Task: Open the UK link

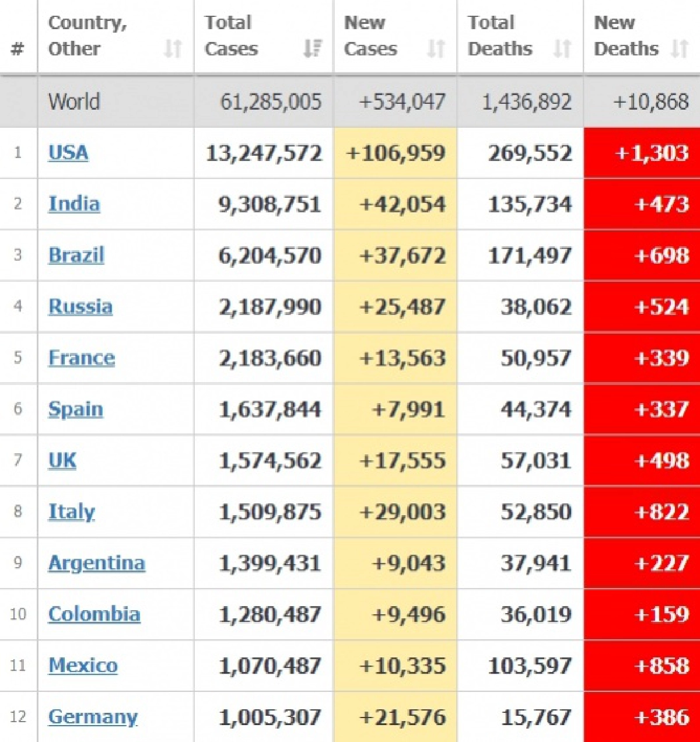Action: pyautogui.click(x=62, y=461)
